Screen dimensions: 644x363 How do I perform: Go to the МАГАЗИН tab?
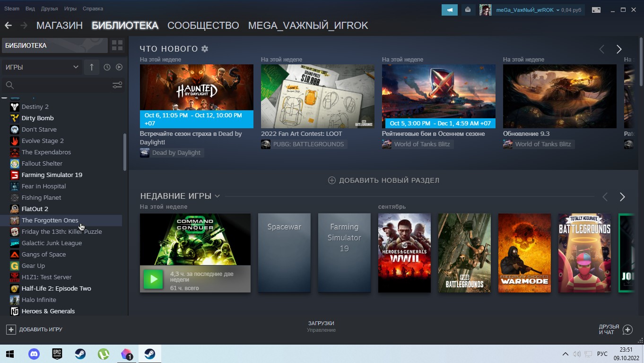click(60, 26)
